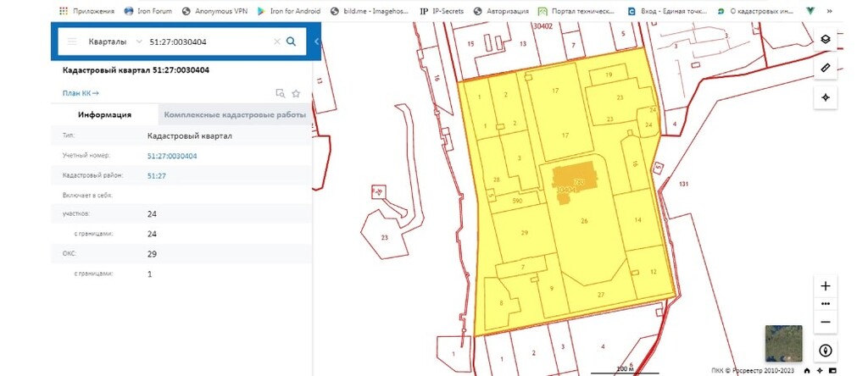Click the green V bookmark icon
The height and width of the screenshot is (376, 868).
(x=810, y=10)
